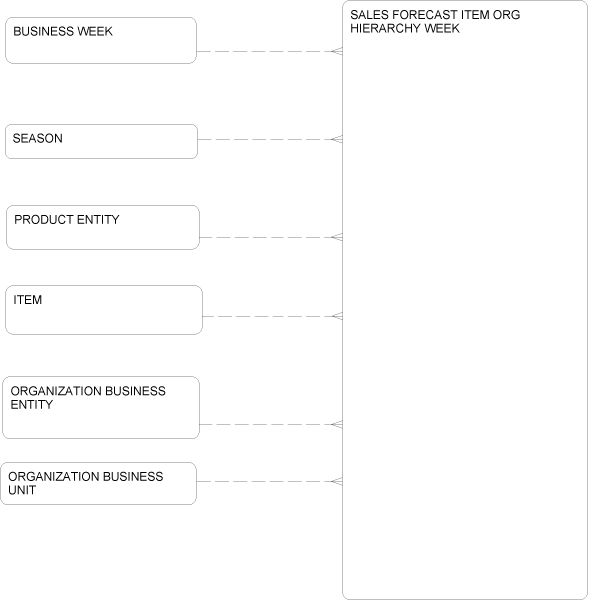The image size is (594, 605).
Task: Click the PRODUCT ENTITY box
Action: click(x=103, y=229)
